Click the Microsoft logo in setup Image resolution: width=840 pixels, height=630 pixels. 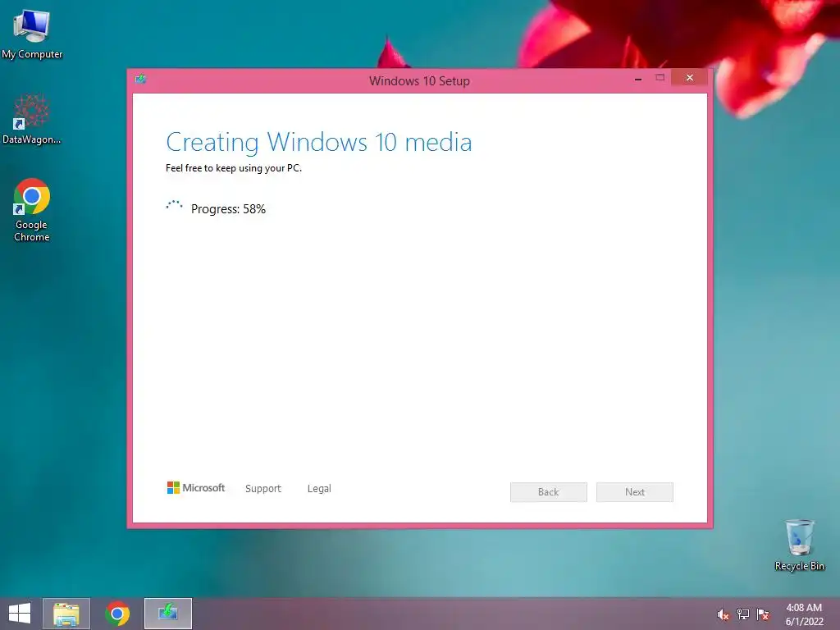click(196, 488)
